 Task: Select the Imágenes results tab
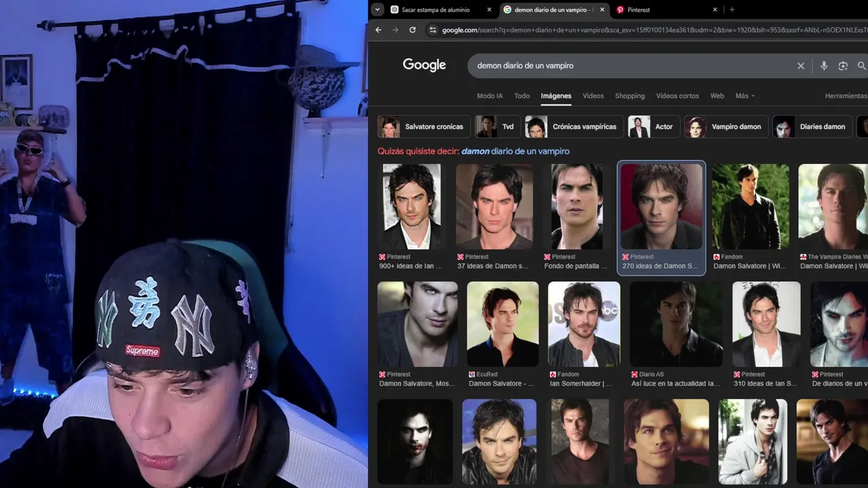pyautogui.click(x=556, y=96)
